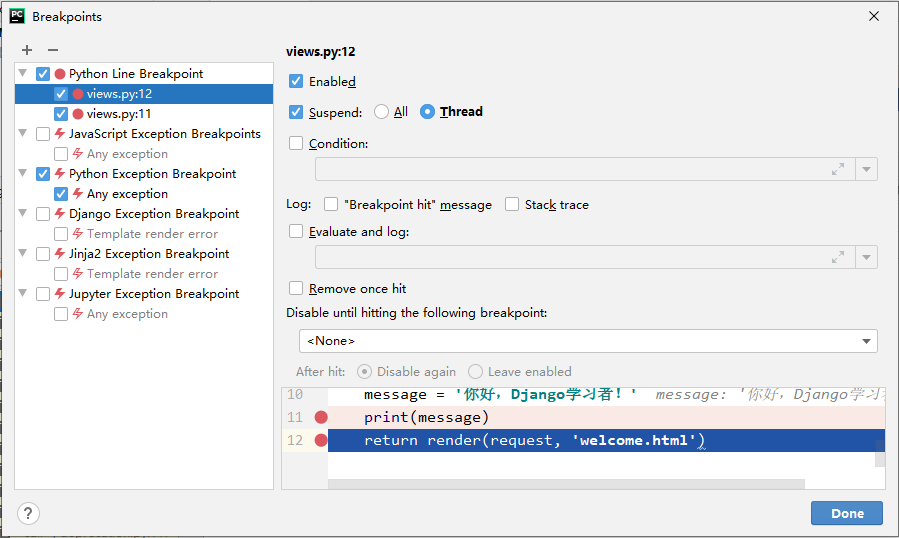Click line number 10 in code preview
Viewport: 899px width, 538px height.
click(295, 395)
